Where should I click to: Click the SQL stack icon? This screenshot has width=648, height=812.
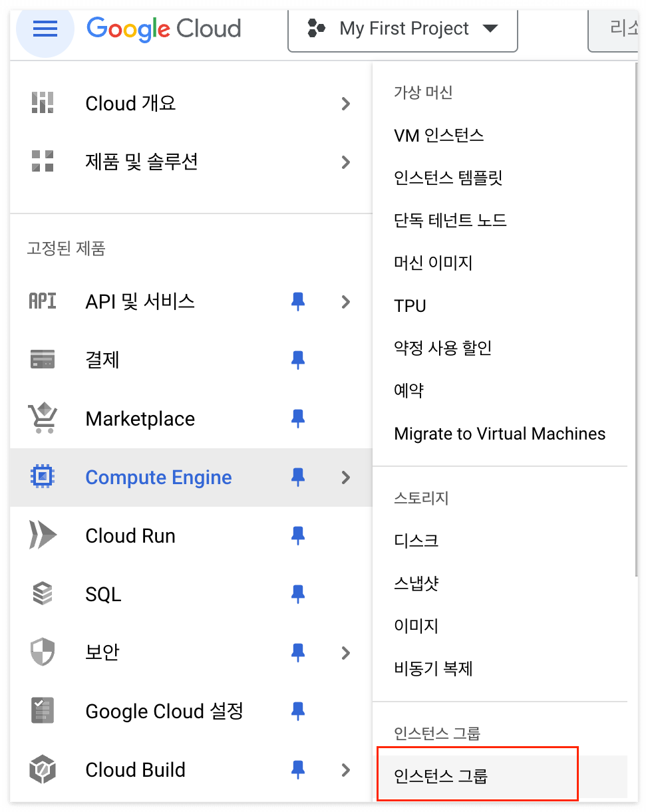coord(43,594)
